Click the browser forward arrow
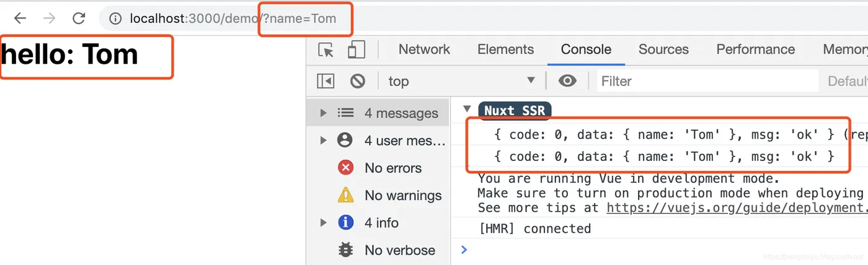This screenshot has width=868, height=265. (x=49, y=19)
